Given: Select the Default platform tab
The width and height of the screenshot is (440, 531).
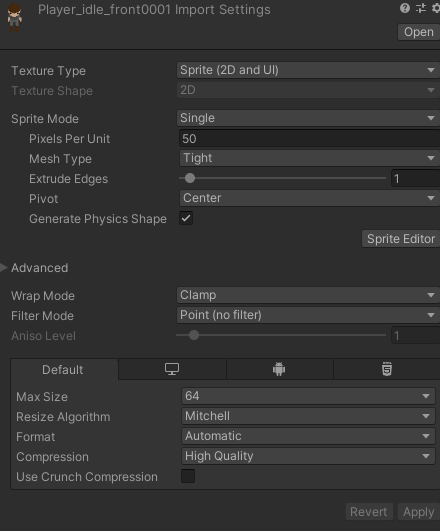Looking at the screenshot, I should pos(64,369).
